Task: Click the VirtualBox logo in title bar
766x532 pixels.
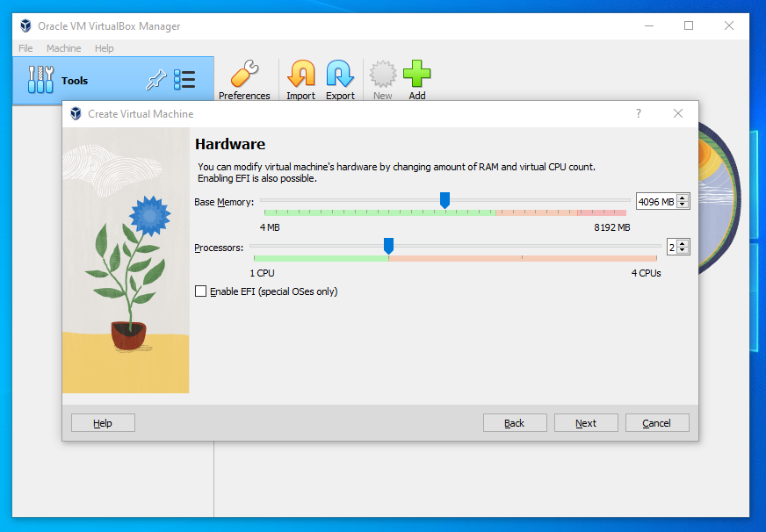Action: click(25, 25)
